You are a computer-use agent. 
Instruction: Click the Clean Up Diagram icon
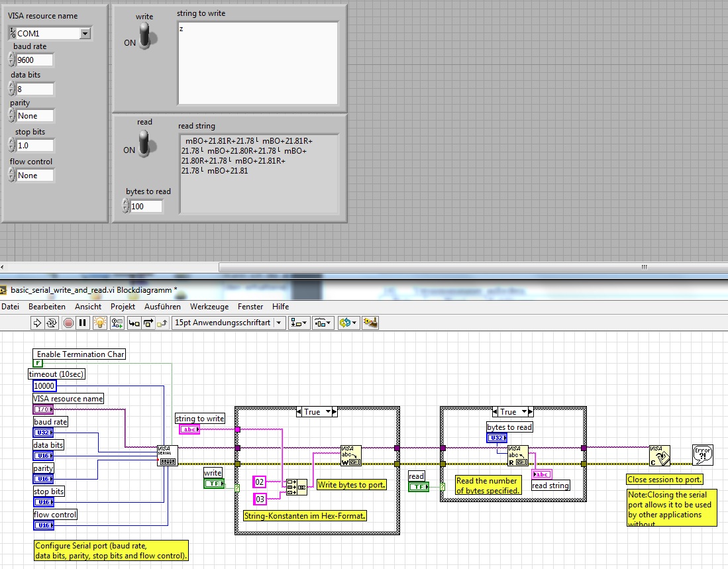(x=372, y=323)
